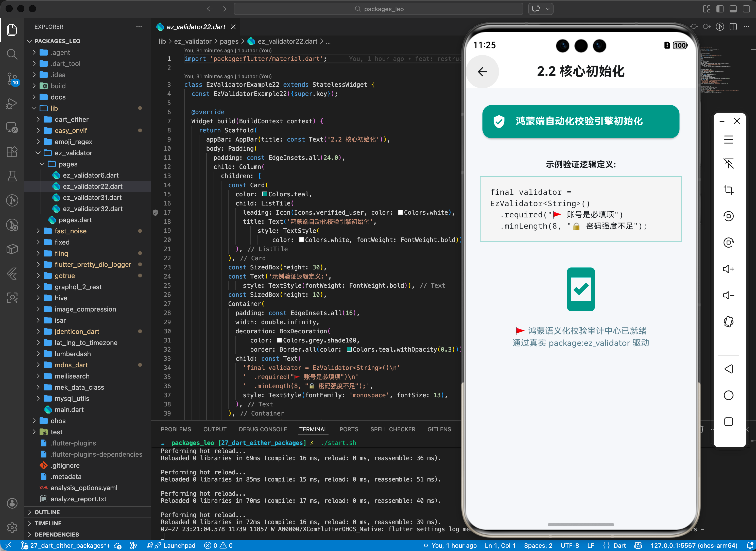Trigger hot reload from the editor toolbar
This screenshot has width=756, height=551.
pos(694,27)
